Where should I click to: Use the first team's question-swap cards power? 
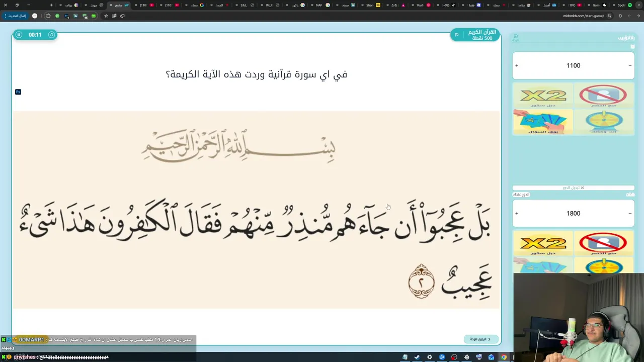[543, 122]
